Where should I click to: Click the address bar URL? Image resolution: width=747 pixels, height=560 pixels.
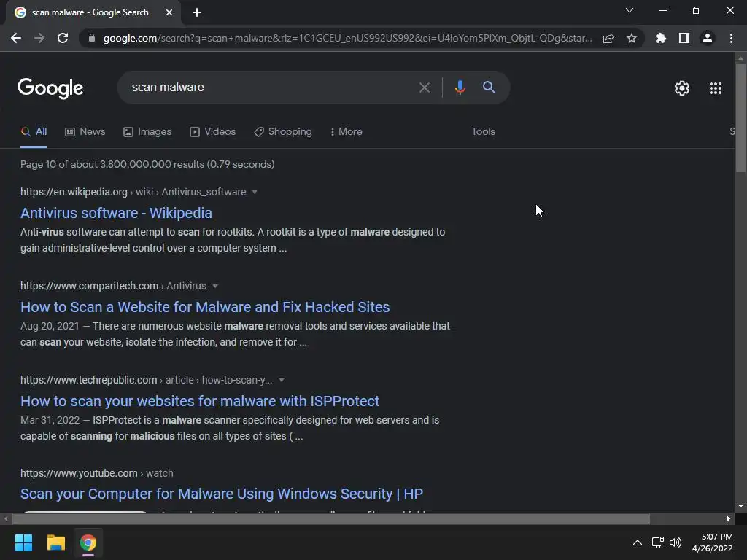coord(348,38)
